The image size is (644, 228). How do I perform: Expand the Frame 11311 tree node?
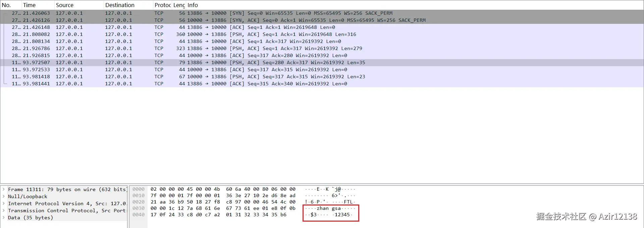click(x=4, y=189)
